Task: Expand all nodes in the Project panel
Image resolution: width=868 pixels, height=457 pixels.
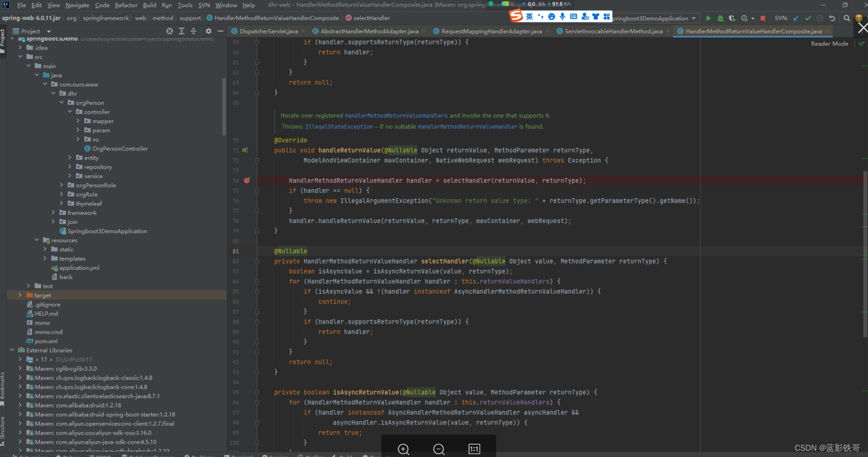Action: [182, 31]
